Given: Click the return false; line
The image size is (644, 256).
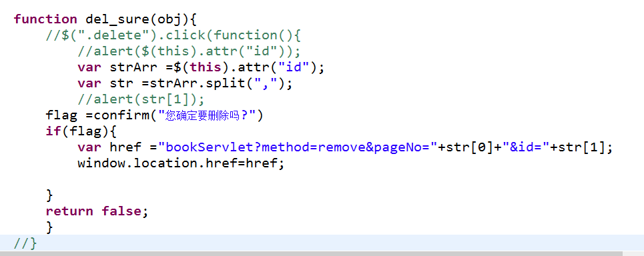Looking at the screenshot, I should coord(97,211).
